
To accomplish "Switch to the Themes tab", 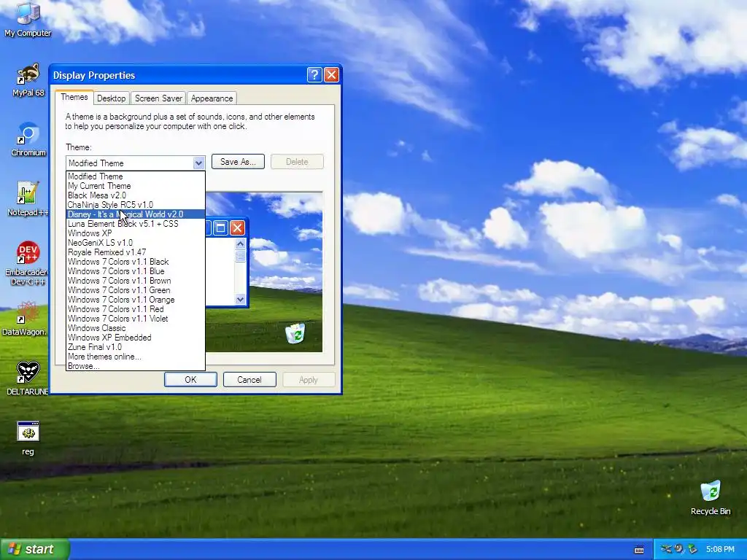I will (x=74, y=97).
